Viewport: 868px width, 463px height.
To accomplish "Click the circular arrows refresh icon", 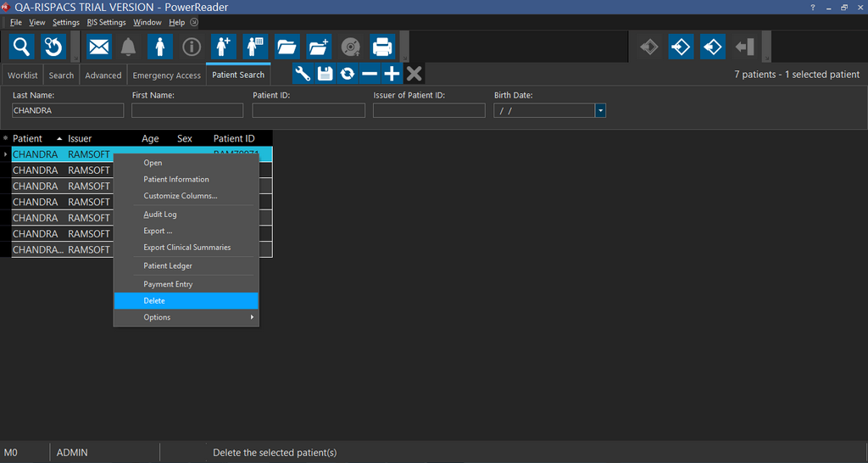I will pyautogui.click(x=347, y=74).
